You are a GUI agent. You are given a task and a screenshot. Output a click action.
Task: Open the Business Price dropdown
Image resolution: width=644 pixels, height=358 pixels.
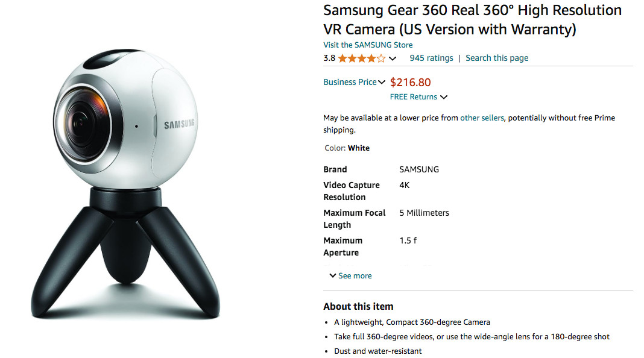tap(354, 82)
